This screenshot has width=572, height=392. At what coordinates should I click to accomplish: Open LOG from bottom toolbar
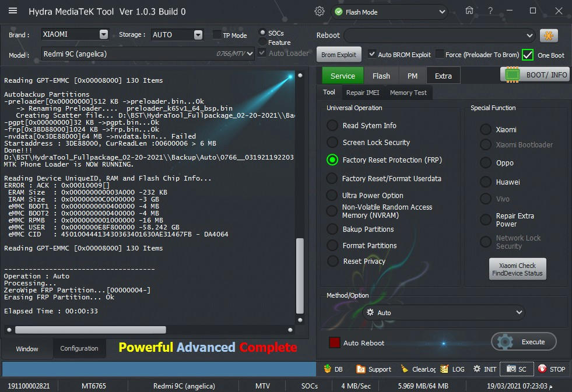pyautogui.click(x=452, y=369)
